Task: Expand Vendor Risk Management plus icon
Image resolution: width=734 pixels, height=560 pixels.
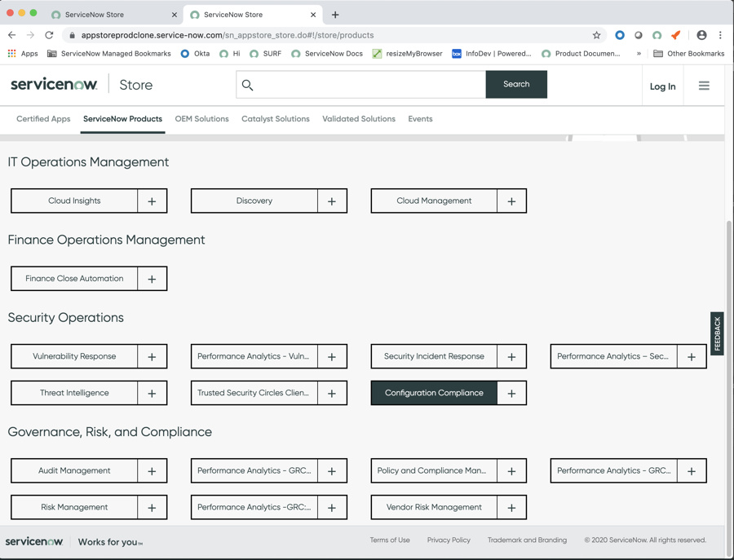Action: tap(511, 507)
